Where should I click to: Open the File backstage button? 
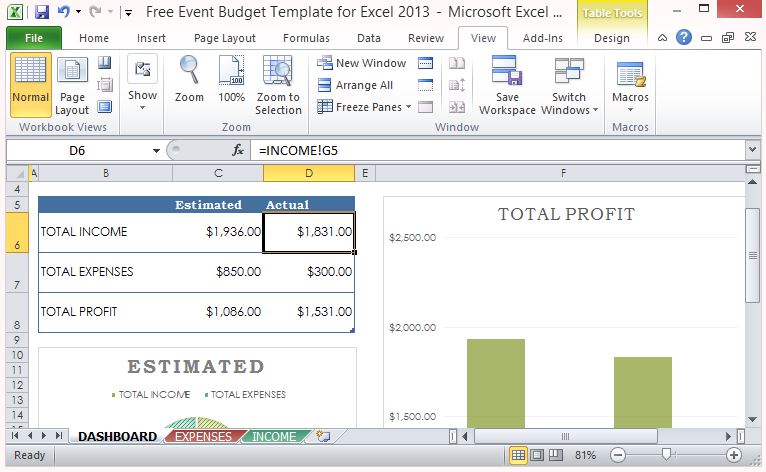click(33, 38)
